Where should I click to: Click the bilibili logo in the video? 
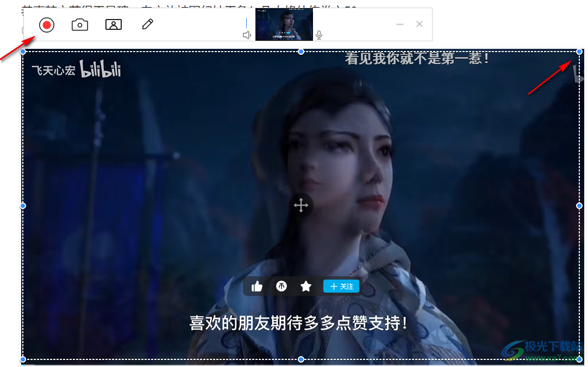point(100,69)
